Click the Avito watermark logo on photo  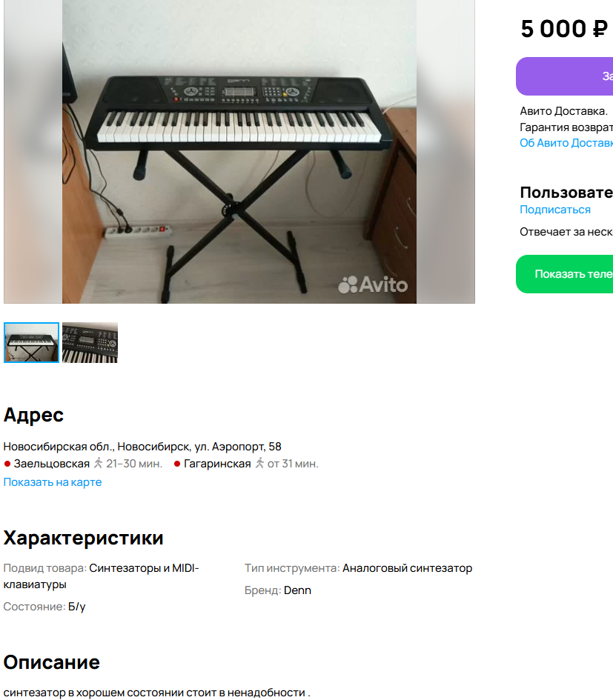click(373, 284)
